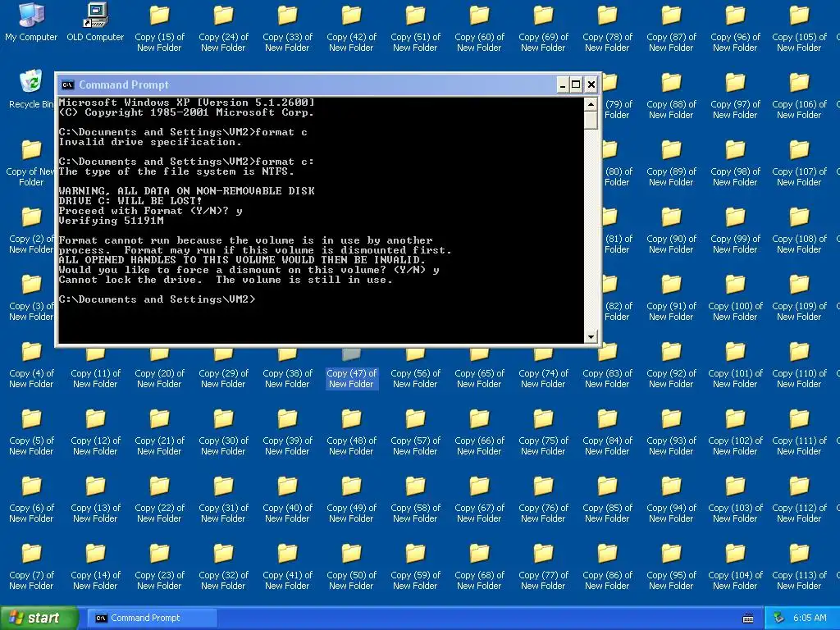
Task: Select the Copy (24) of New Folder icon
Action: click(x=223, y=30)
